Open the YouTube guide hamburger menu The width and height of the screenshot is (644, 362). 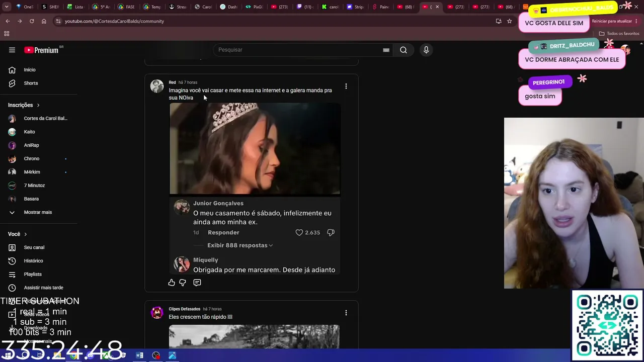point(12,50)
